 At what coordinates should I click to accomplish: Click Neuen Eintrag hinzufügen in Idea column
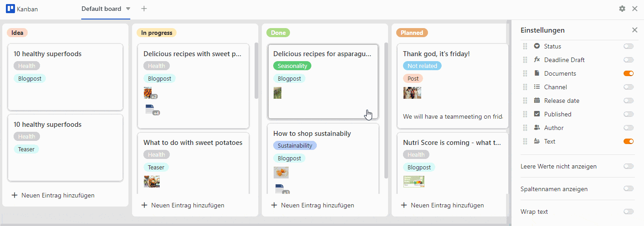[x=53, y=195]
